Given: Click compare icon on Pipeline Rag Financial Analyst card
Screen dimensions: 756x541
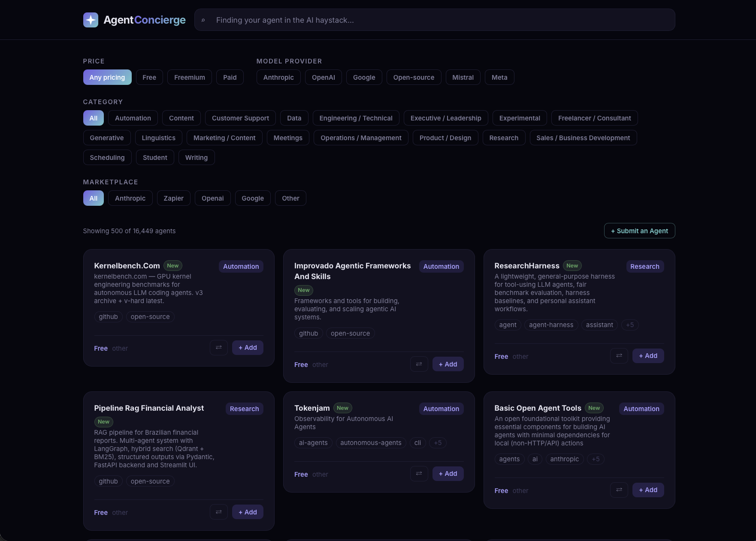Looking at the screenshot, I should (x=219, y=512).
